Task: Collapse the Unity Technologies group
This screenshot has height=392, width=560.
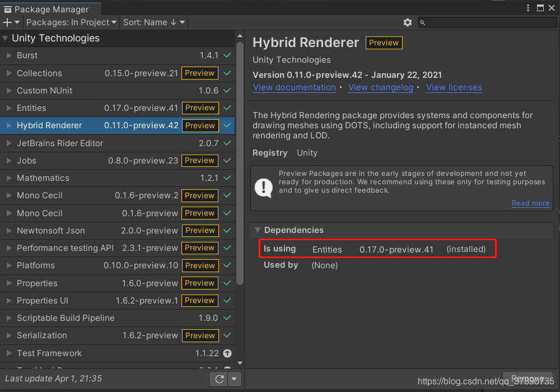Action: [x=5, y=38]
